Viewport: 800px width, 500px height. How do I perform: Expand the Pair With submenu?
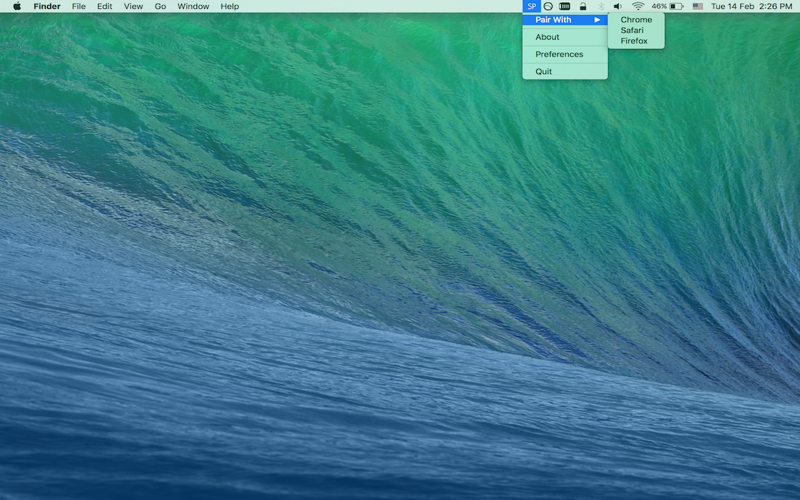(565, 20)
